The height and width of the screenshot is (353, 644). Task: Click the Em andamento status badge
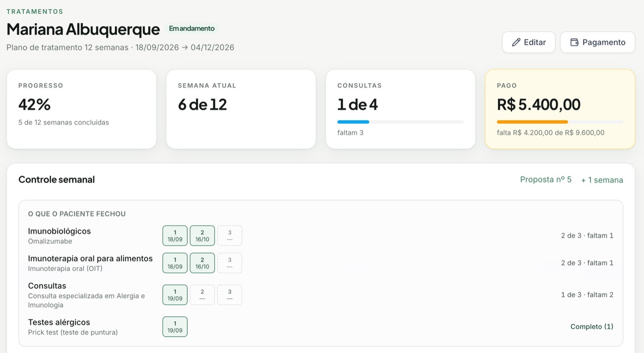coord(192,29)
